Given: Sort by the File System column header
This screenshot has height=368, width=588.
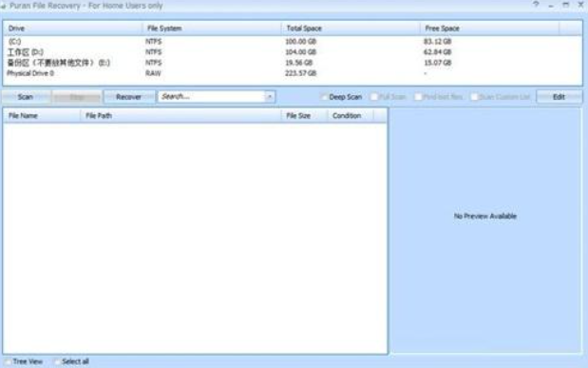Looking at the screenshot, I should (212, 29).
